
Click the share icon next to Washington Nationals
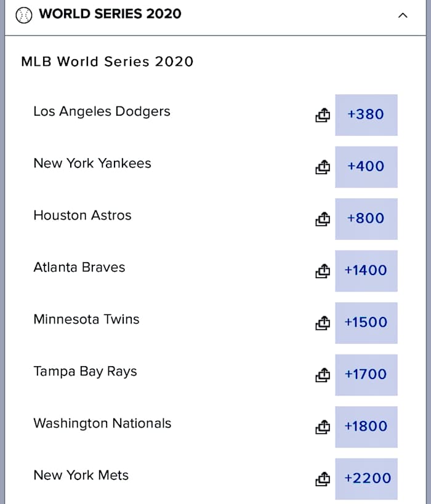tap(323, 427)
